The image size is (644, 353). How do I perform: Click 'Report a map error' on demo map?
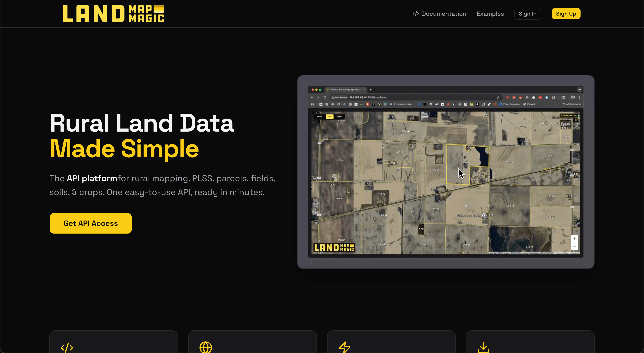(571, 253)
